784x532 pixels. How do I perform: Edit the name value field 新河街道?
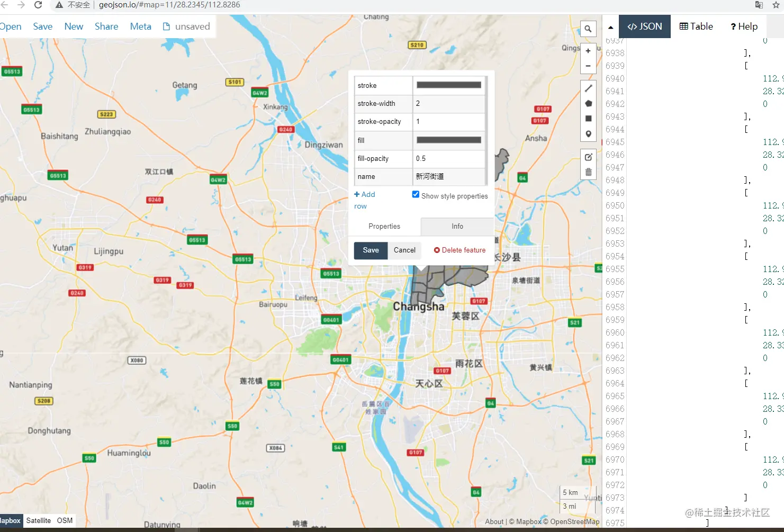coord(449,177)
